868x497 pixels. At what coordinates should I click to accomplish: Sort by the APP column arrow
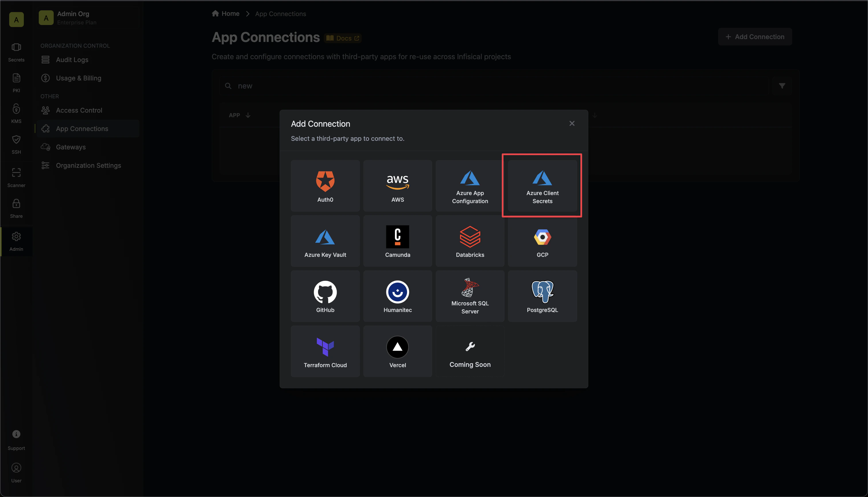coord(248,115)
